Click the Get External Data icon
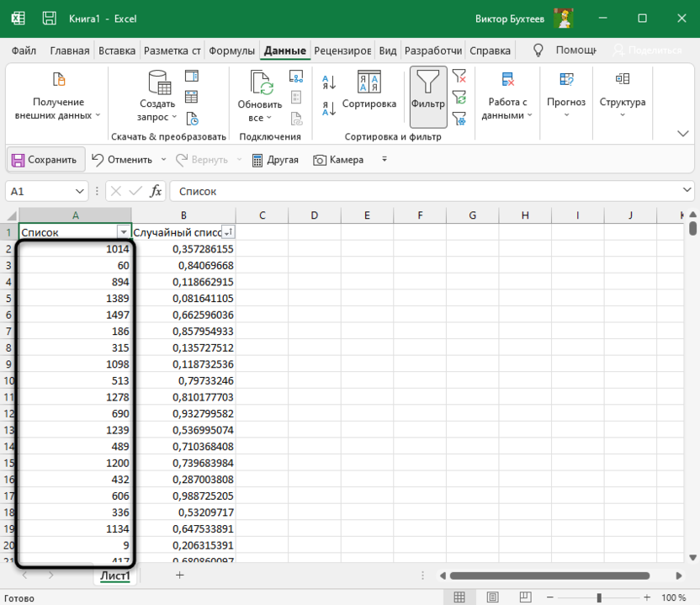Viewport: 700px width, 605px height. tap(59, 79)
